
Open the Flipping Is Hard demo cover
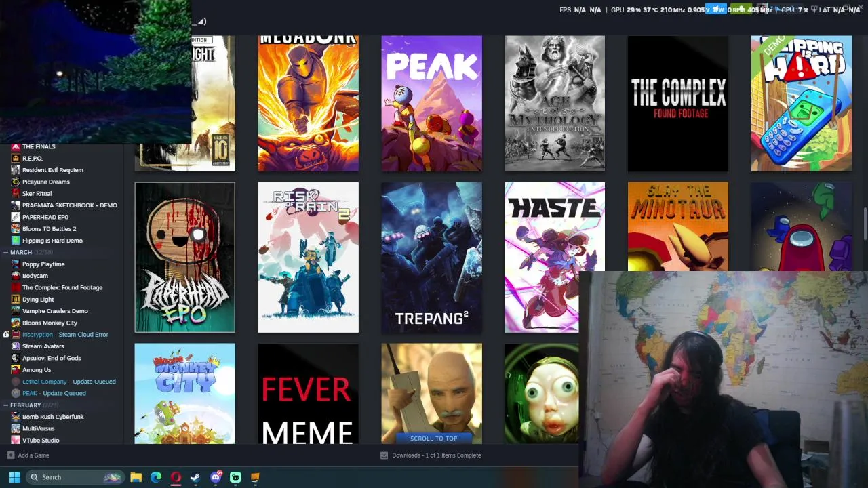pyautogui.click(x=802, y=104)
